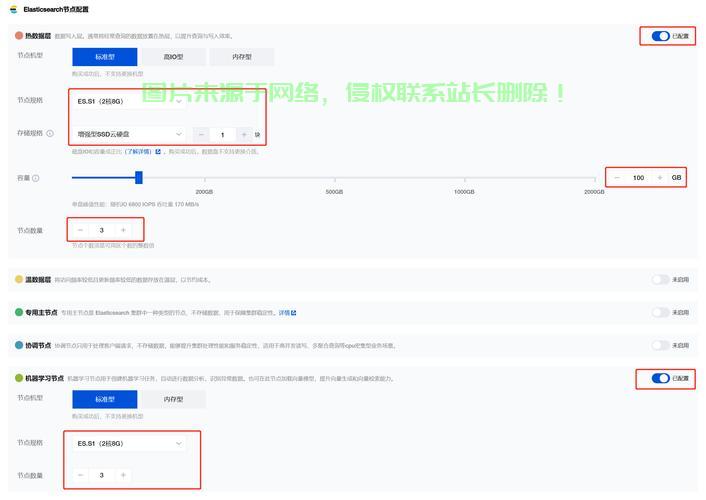Select 内存型 for machine learning node type
Viewport: 706px width, 500px height.
click(x=173, y=399)
